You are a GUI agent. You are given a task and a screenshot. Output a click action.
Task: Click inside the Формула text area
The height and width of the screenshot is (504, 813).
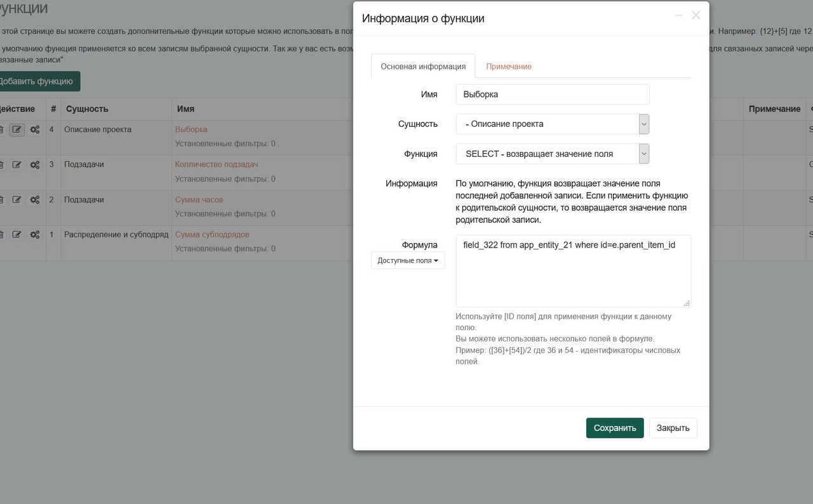pyautogui.click(x=574, y=271)
